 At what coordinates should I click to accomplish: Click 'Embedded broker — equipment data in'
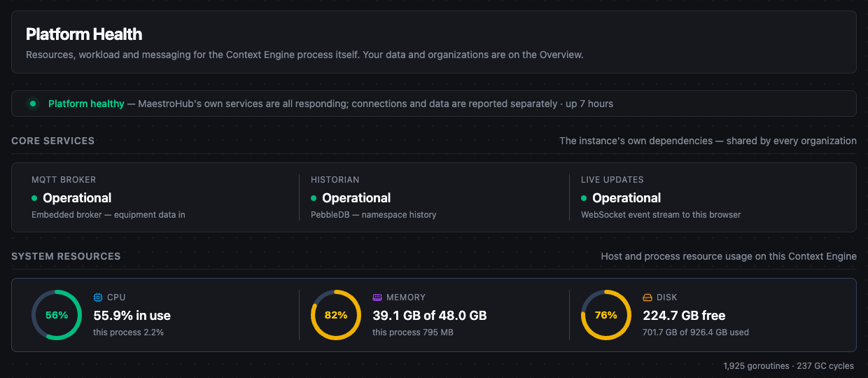(108, 215)
